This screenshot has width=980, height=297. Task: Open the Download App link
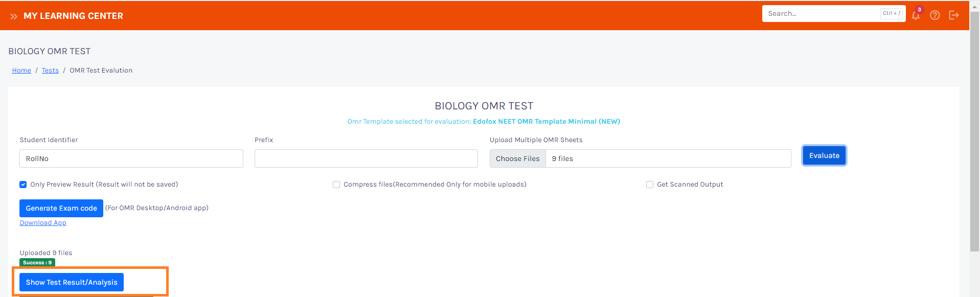click(43, 223)
